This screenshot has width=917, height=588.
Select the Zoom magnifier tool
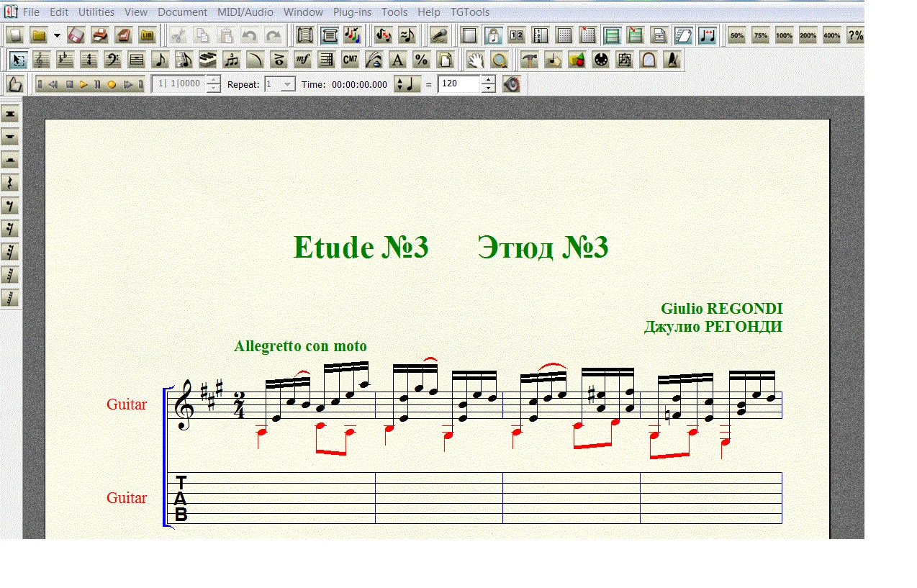500,60
